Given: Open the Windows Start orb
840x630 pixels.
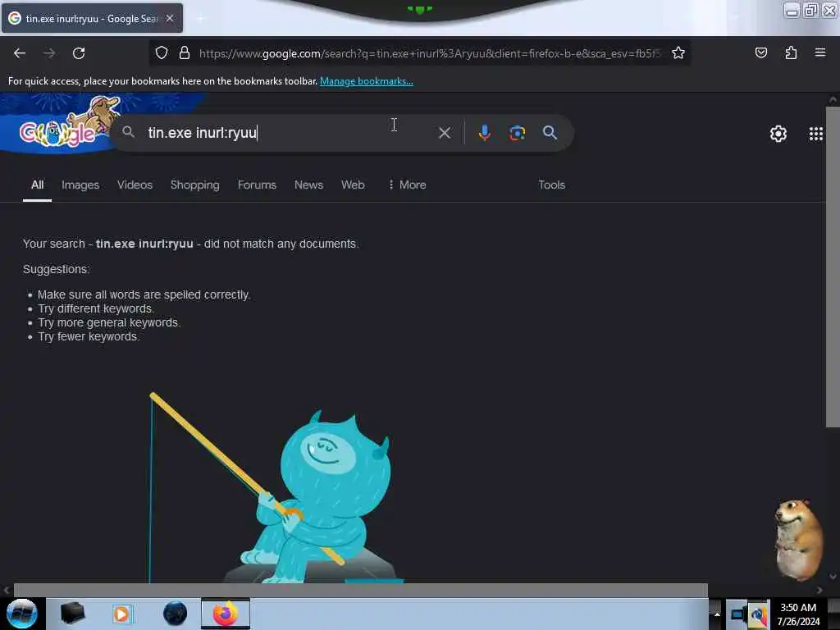Looking at the screenshot, I should coord(22,614).
